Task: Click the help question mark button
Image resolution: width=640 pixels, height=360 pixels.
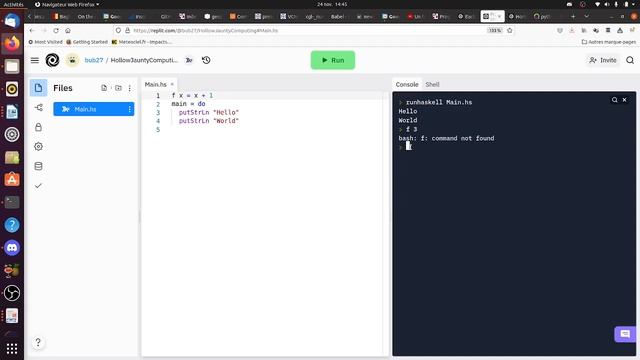Action: click(x=38, y=342)
